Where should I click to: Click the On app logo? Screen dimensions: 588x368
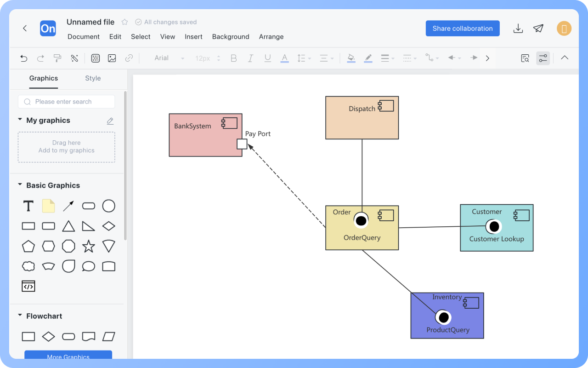click(x=48, y=29)
